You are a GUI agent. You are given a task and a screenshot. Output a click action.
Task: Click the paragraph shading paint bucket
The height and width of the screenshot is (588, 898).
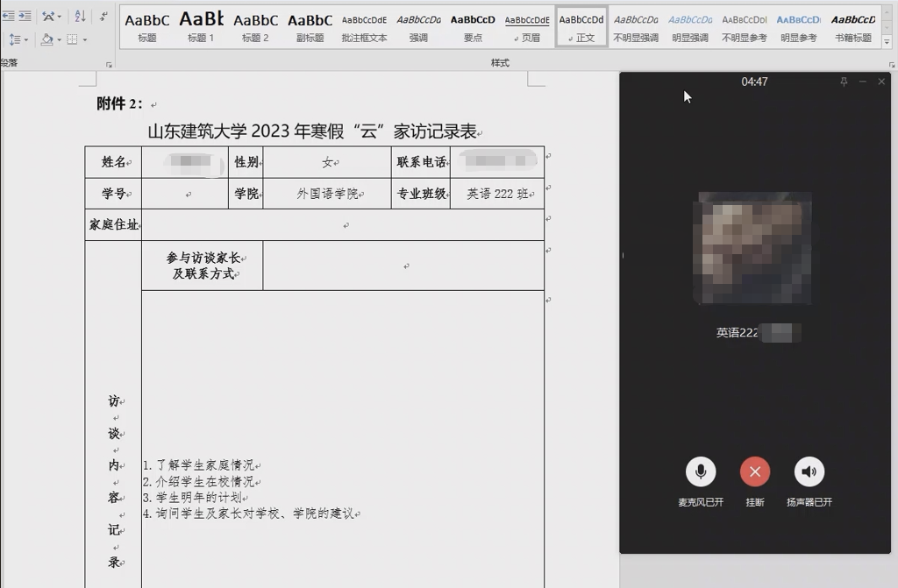click(x=46, y=39)
